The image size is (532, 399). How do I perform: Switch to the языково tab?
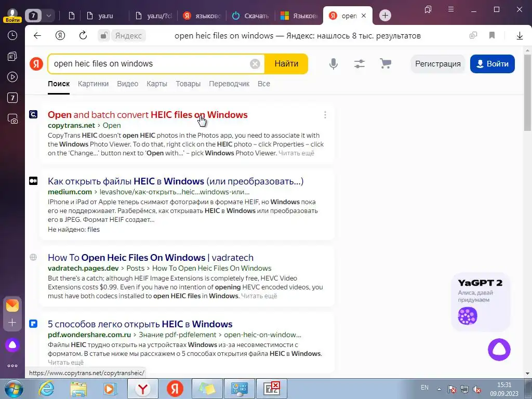[202, 16]
